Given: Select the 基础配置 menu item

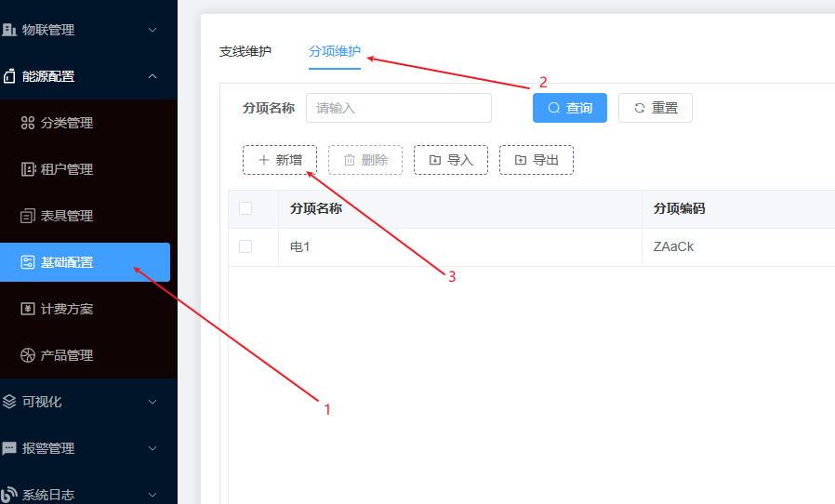Looking at the screenshot, I should pyautogui.click(x=86, y=262).
